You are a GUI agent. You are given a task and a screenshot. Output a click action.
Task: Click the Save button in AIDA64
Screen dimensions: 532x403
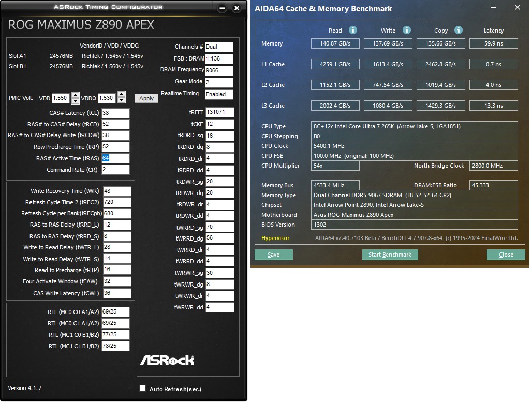[273, 255]
